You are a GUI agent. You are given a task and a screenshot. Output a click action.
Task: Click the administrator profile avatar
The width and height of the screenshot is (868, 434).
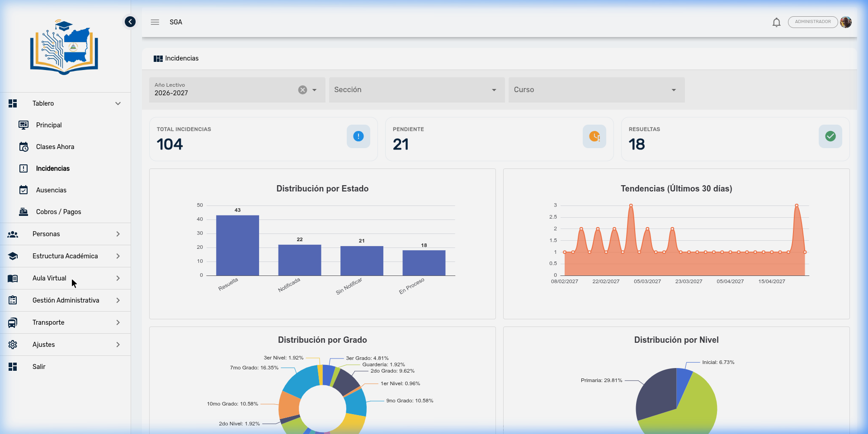tap(846, 22)
